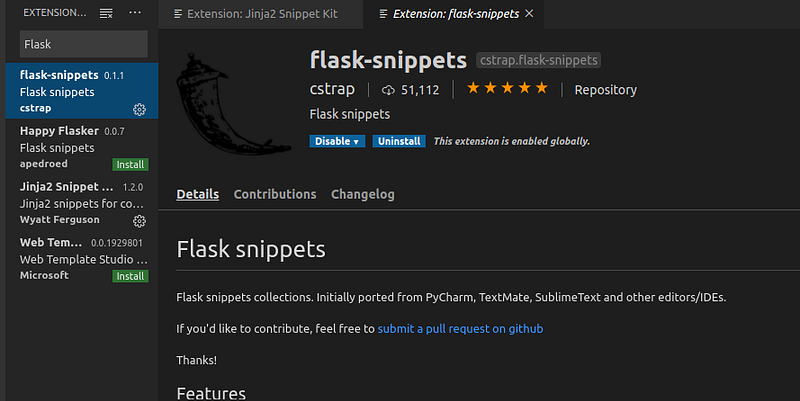Image resolution: width=800 pixels, height=401 pixels.
Task: Click the five-star rating
Action: point(507,88)
